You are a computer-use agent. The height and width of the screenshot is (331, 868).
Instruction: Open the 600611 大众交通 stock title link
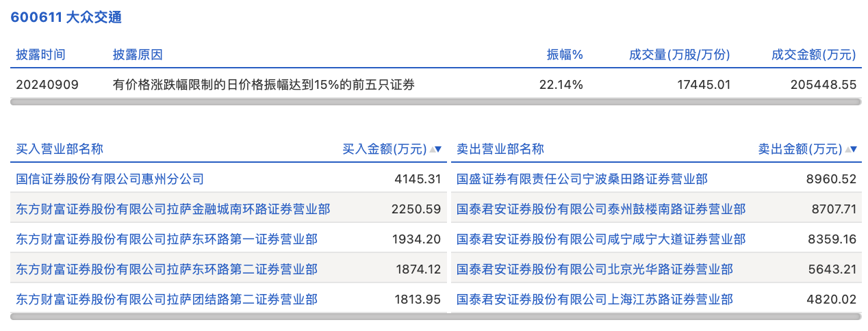click(66, 18)
